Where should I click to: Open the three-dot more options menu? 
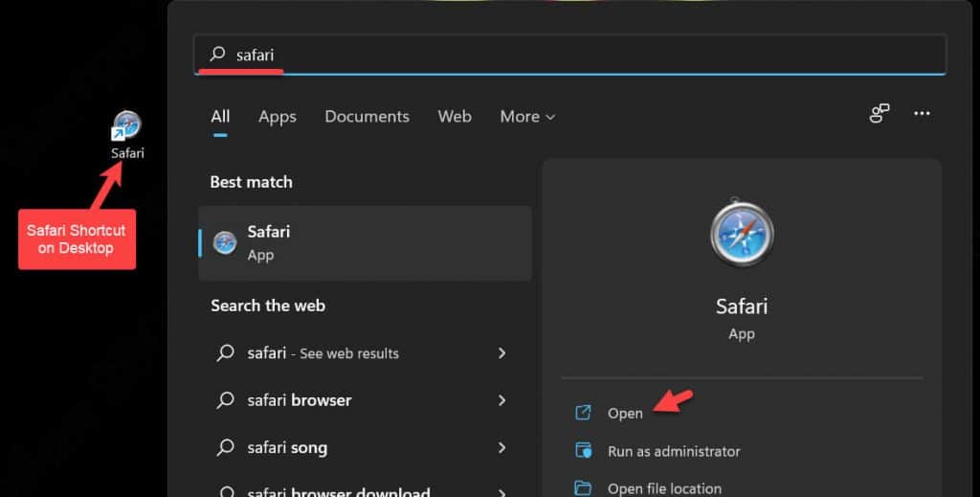(x=922, y=114)
